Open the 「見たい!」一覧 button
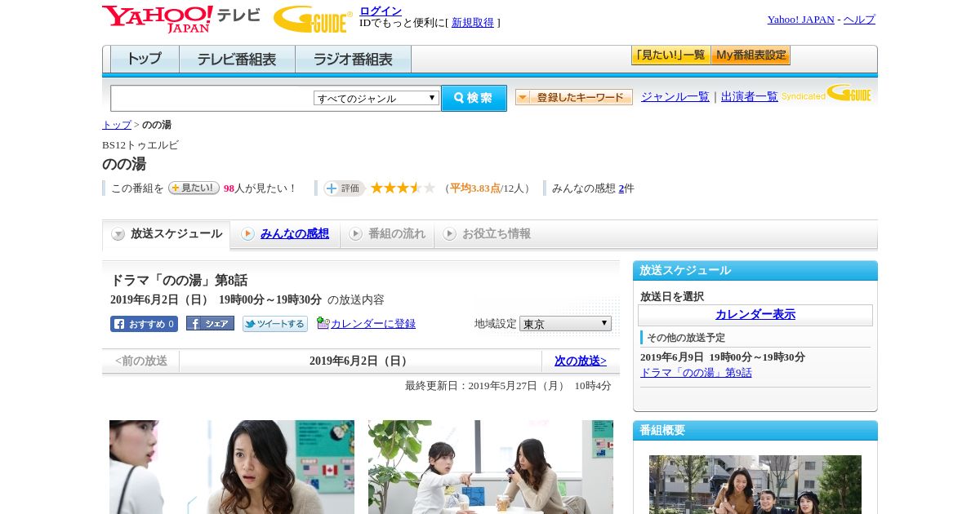The width and height of the screenshot is (980, 514). [x=670, y=55]
